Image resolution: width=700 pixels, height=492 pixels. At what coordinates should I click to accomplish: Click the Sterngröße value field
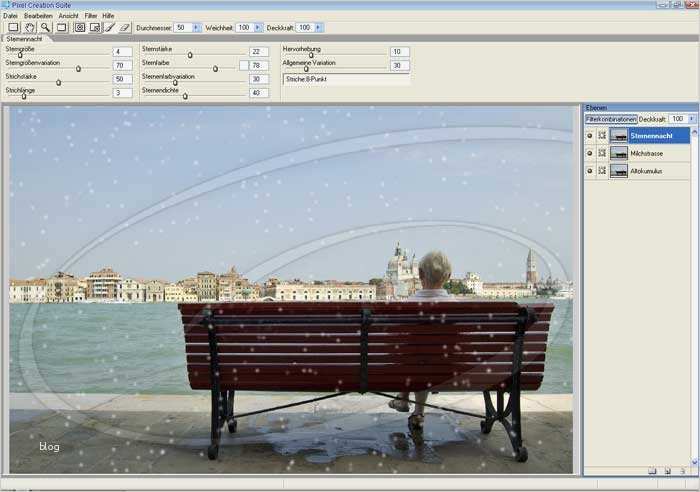point(122,52)
